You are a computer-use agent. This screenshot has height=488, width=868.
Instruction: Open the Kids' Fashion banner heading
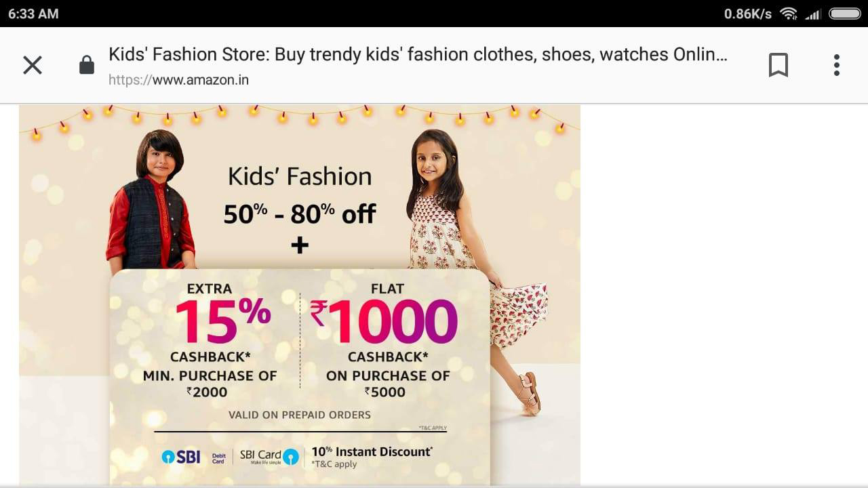click(x=300, y=177)
